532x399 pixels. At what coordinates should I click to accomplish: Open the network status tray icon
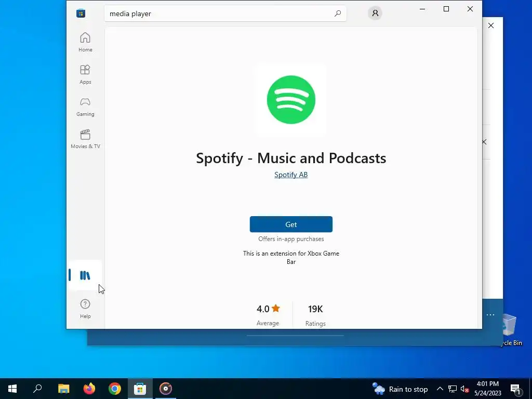click(x=453, y=389)
